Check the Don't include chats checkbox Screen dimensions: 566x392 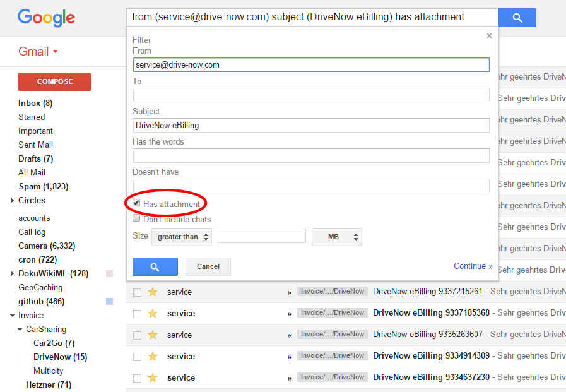[136, 218]
